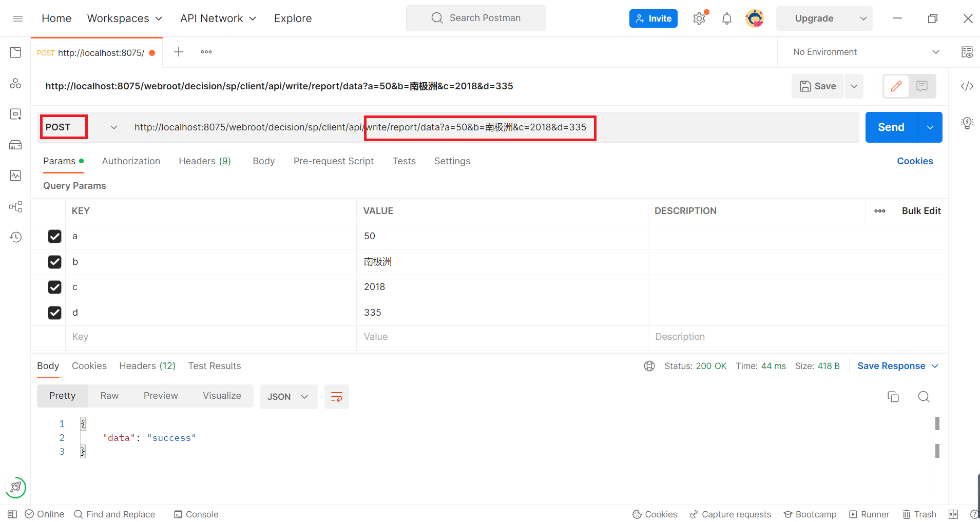This screenshot has height=522, width=980.
Task: Click the request URL field
Action: pos(493,127)
